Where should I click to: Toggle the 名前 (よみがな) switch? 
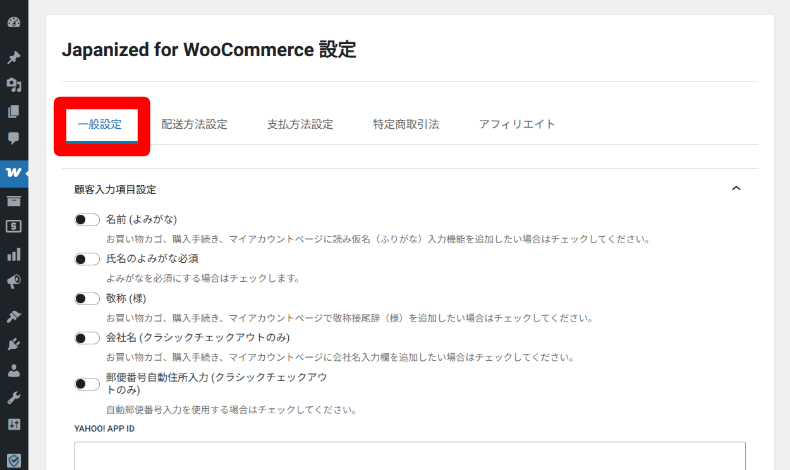coord(87,220)
